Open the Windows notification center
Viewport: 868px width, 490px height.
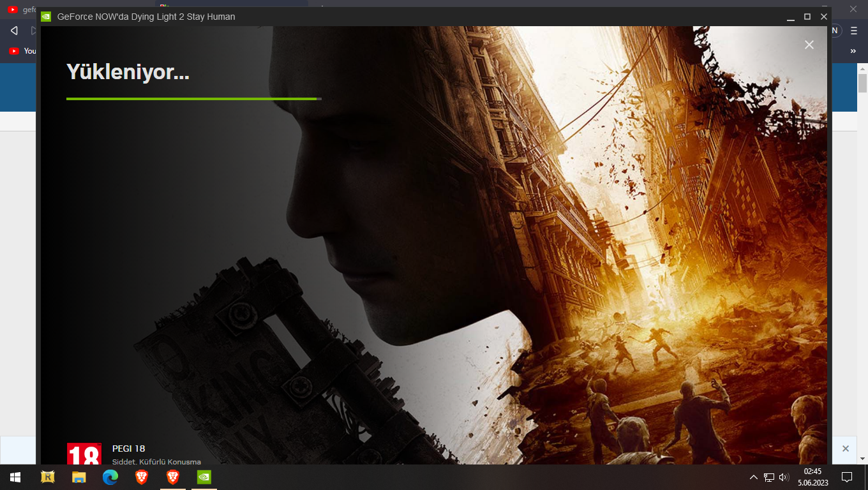point(847,477)
